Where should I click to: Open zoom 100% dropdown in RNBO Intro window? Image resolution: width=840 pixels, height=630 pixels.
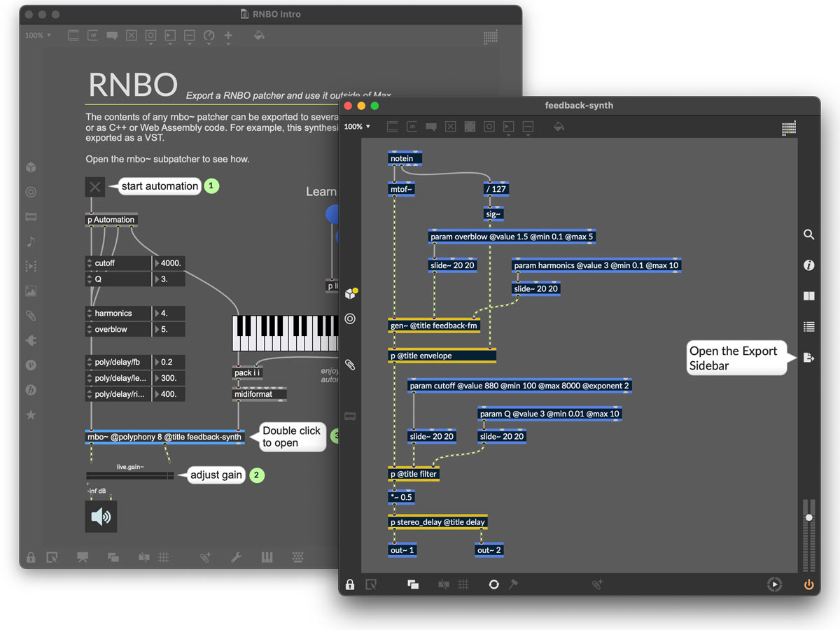tap(38, 35)
